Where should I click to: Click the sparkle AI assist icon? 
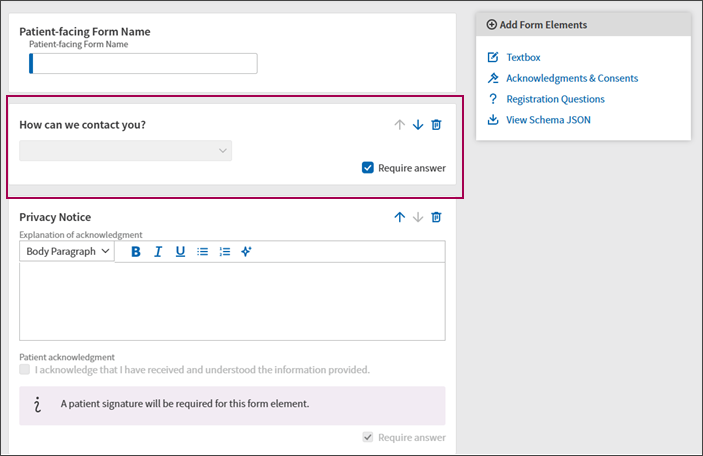click(x=246, y=252)
